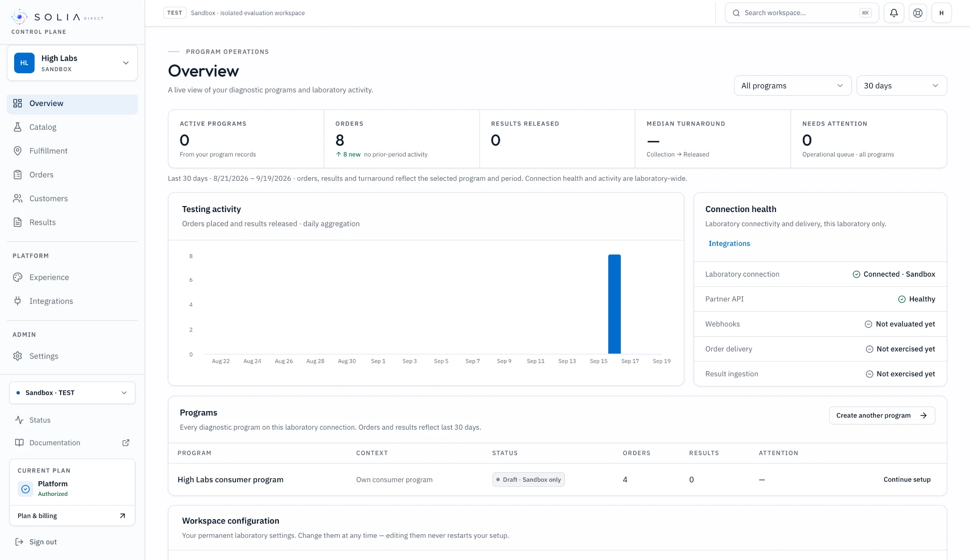Focus the Search workspace field
Screen dimensions: 970x560
(x=802, y=13)
